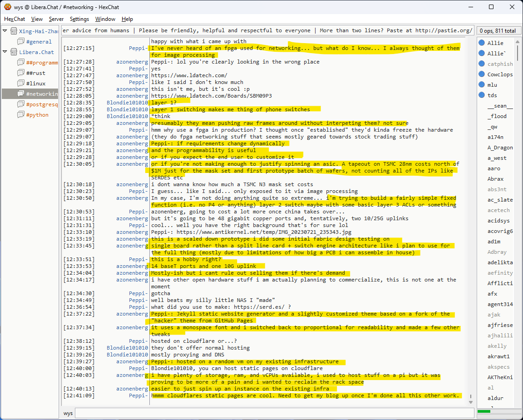Click the #linux channel icon
The height and width of the screenshot is (420, 523).
(x=20, y=84)
